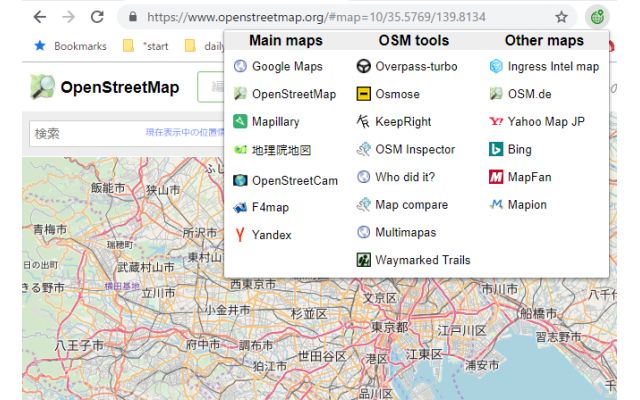Click the red MapFan M icon

pos(496,177)
